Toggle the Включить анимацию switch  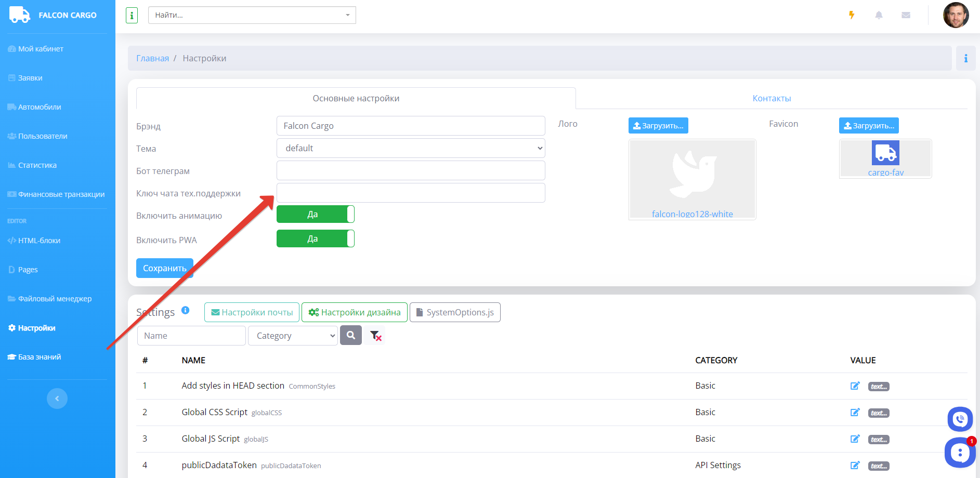point(315,214)
